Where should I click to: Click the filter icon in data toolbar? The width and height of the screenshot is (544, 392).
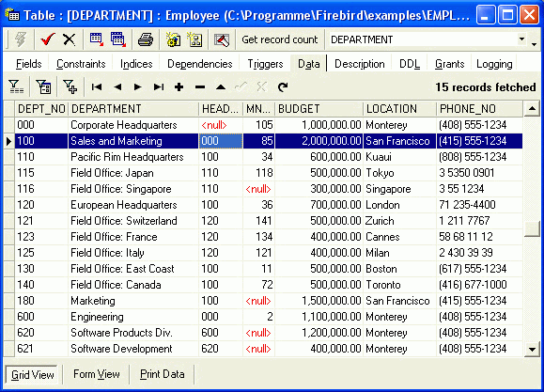click(x=16, y=86)
